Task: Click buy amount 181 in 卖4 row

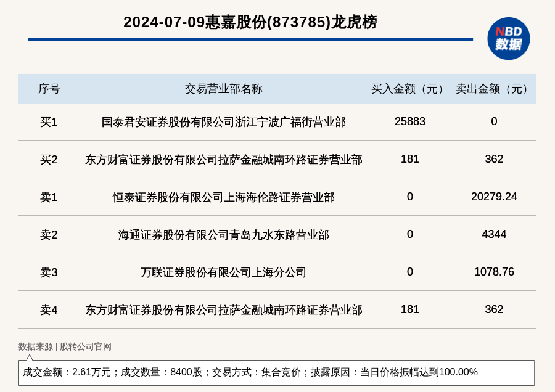Action: 410,309
